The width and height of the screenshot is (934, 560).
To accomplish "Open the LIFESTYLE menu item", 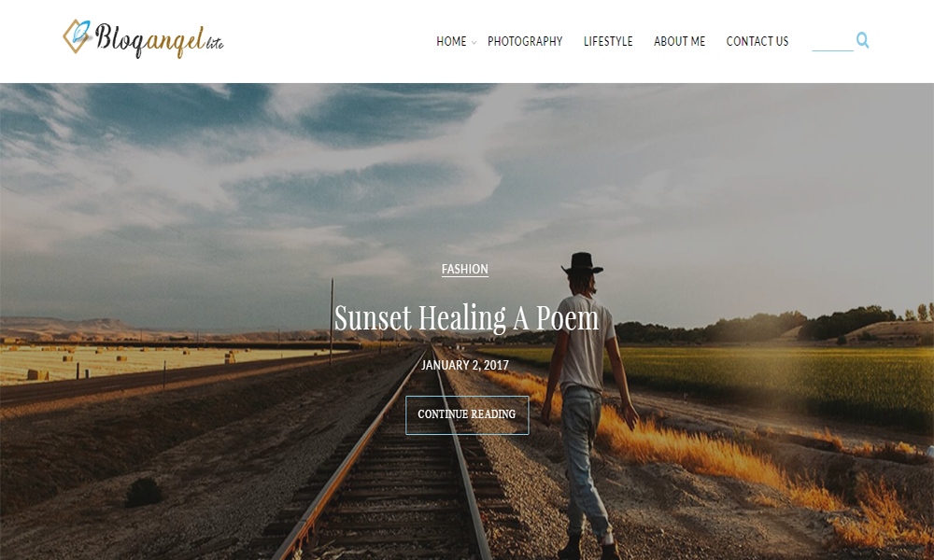I will (x=608, y=41).
